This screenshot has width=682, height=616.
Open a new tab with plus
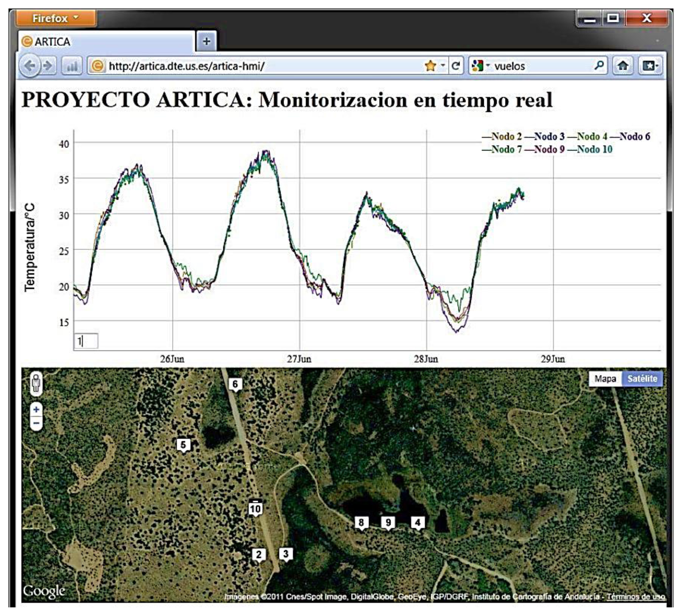click(x=206, y=41)
